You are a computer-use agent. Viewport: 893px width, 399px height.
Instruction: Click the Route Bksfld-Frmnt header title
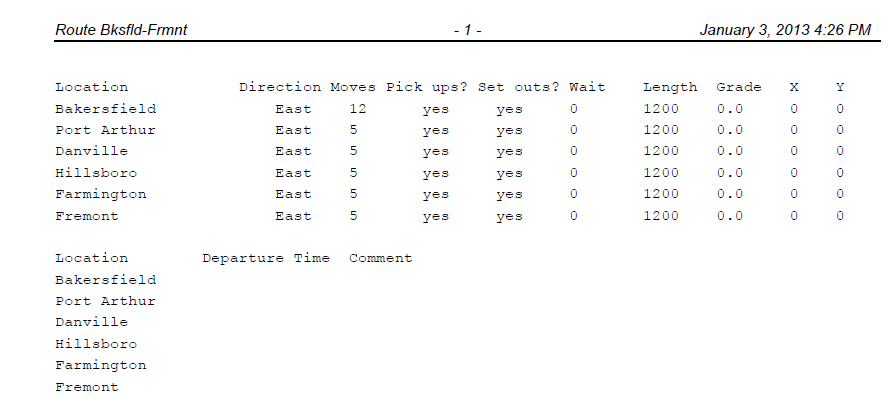[121, 30]
